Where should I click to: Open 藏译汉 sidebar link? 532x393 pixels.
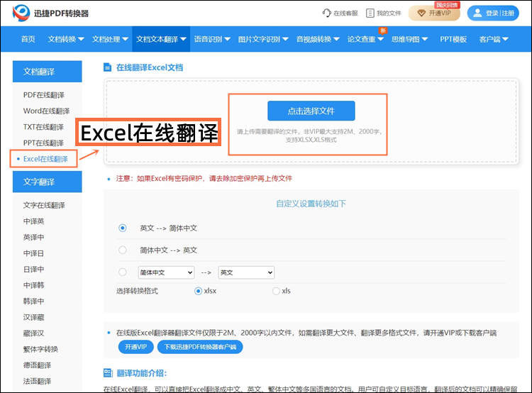tap(33, 333)
